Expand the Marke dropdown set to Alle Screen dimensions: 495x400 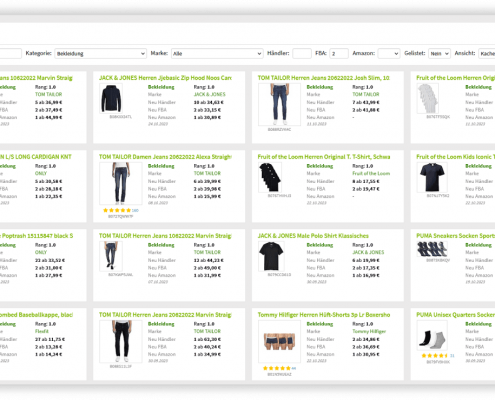tap(217, 53)
